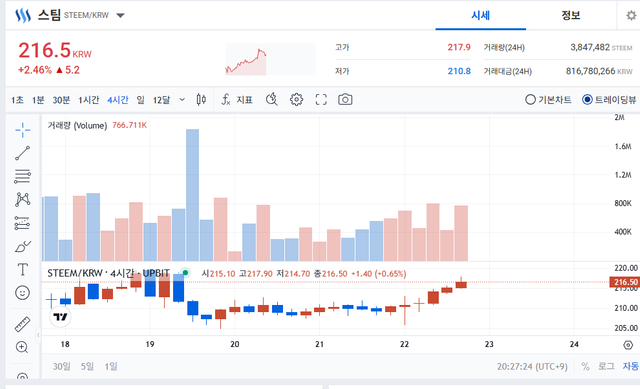
Task: Select the Text annotation tool
Action: pos(22,270)
